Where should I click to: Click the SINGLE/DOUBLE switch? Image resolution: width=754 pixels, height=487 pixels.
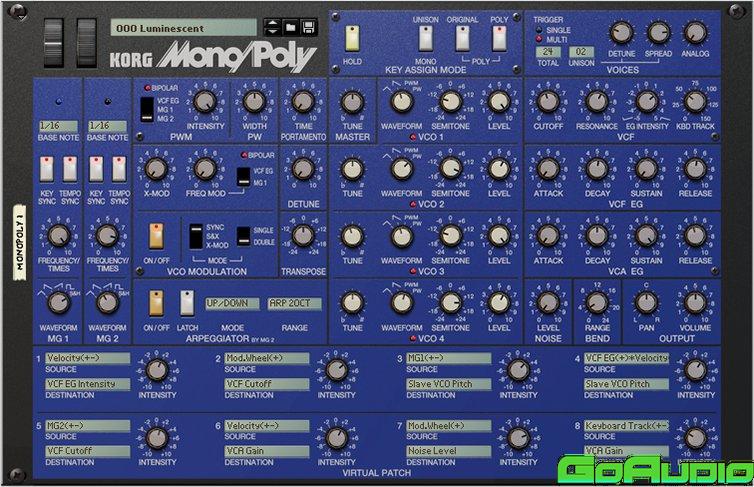tap(244, 236)
